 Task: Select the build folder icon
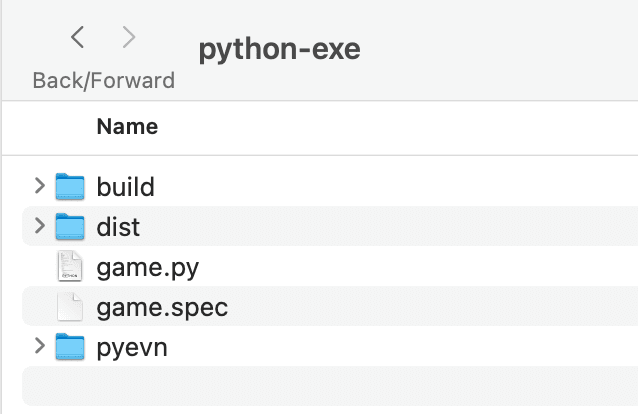click(x=70, y=186)
